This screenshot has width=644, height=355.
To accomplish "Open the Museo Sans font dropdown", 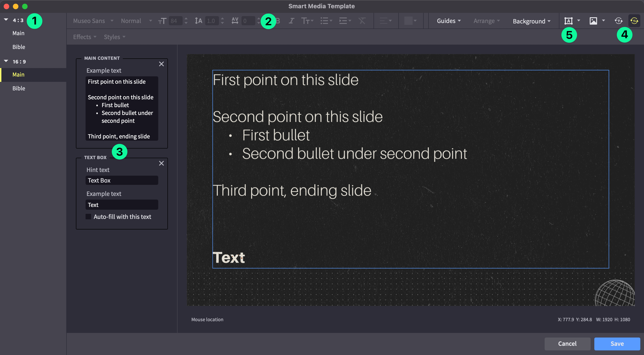I will [93, 21].
